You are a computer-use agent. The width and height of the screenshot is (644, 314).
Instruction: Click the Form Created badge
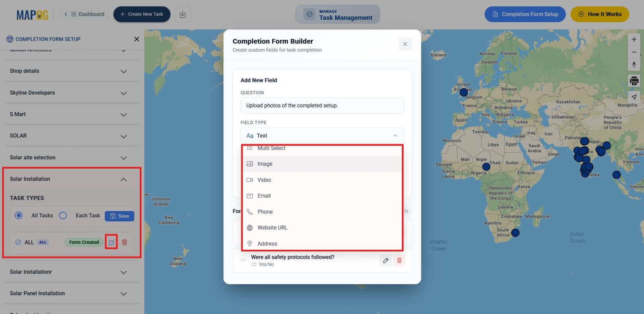[x=84, y=242]
